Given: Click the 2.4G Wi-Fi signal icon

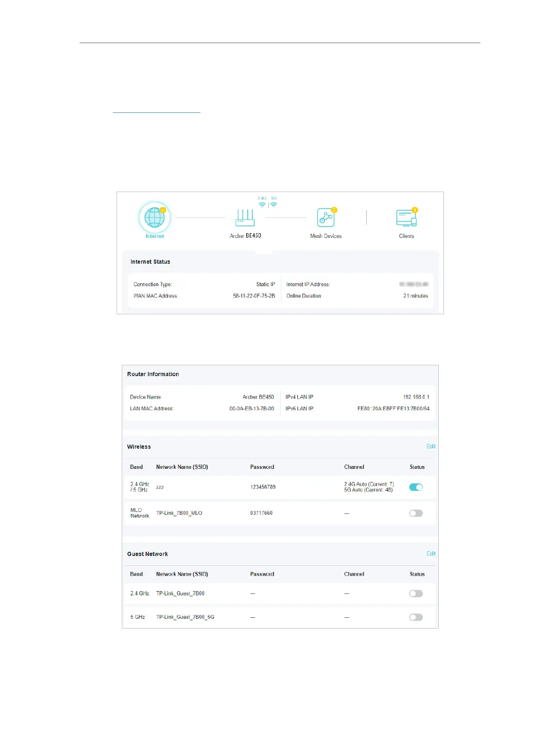Looking at the screenshot, I should pos(262,205).
